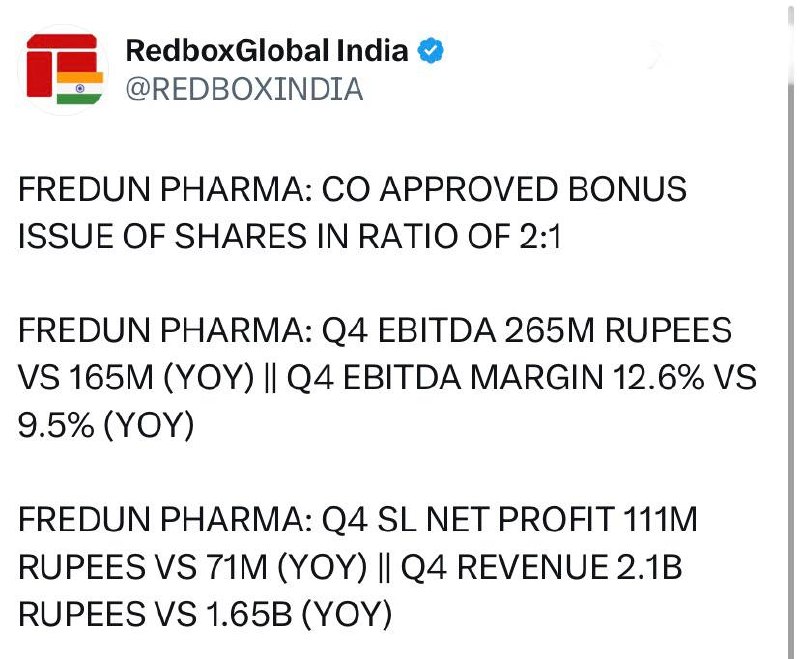The width and height of the screenshot is (800, 659).
Task: Click the VS 165M (YOY) text
Action: pos(136,378)
